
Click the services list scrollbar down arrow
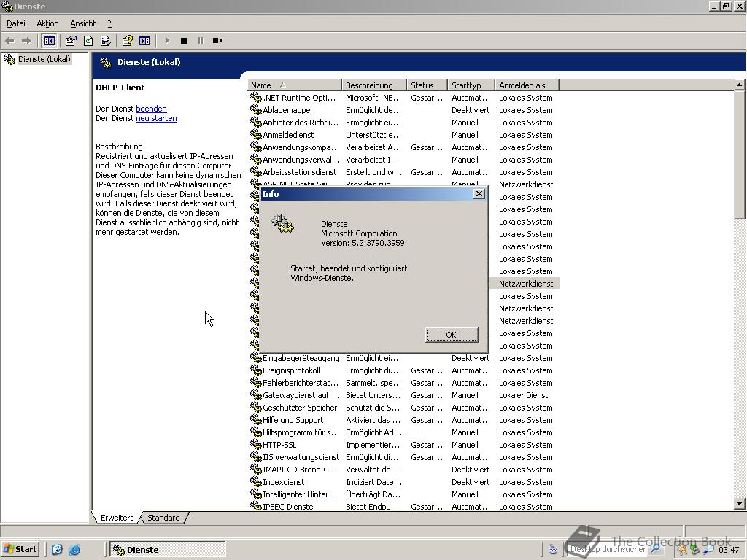[x=739, y=504]
